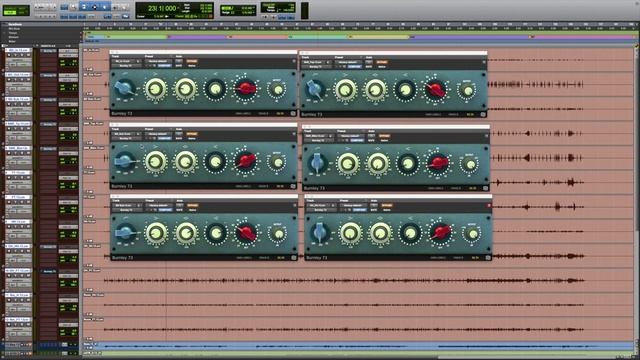Open track selector in top-left Burnley 73 window
Screen dimensions: 640x360
coord(123,61)
